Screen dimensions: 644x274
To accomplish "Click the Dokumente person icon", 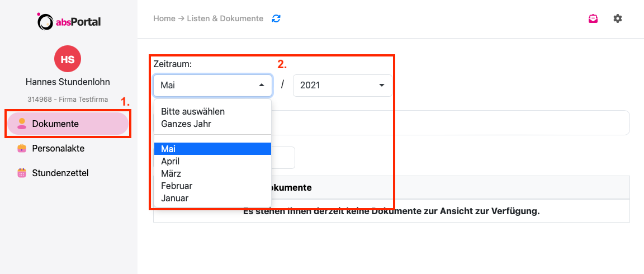I will click(22, 124).
